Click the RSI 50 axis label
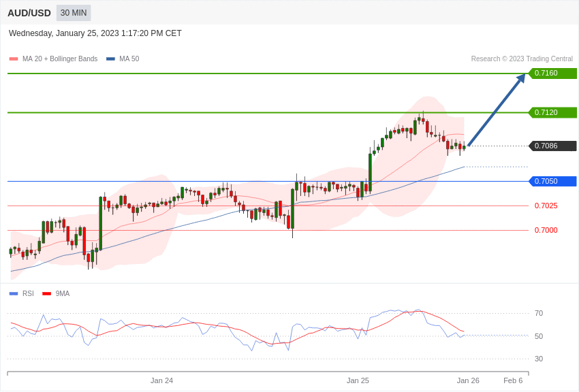 (x=539, y=336)
